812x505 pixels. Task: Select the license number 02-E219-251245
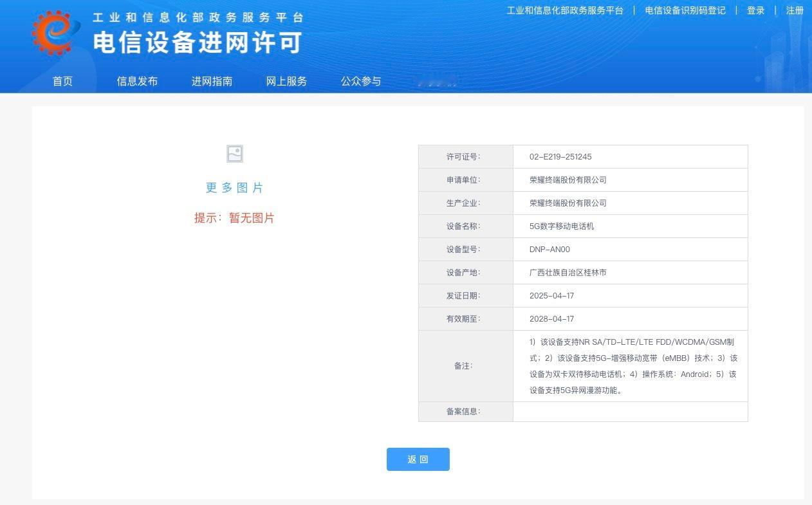pyautogui.click(x=560, y=157)
